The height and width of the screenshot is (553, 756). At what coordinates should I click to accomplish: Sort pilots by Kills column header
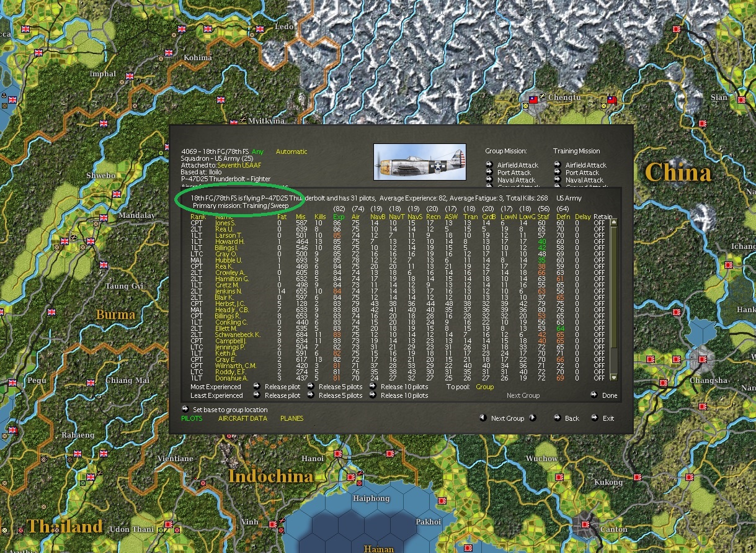point(320,217)
